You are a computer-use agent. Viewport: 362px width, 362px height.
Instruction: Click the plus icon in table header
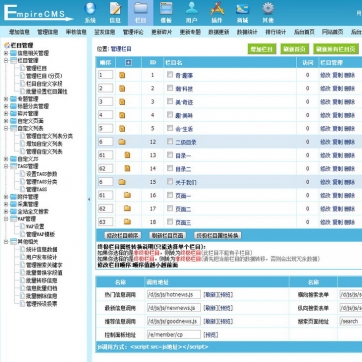(x=128, y=63)
